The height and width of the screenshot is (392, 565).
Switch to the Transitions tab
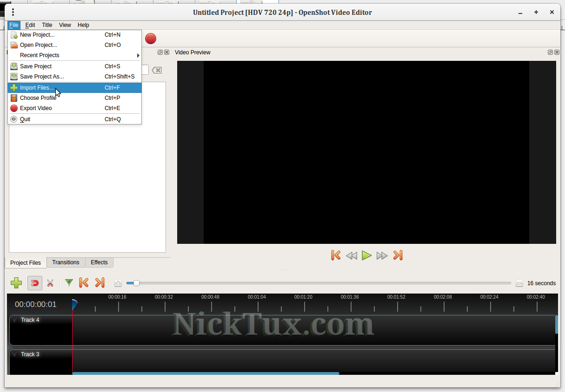pos(66,262)
